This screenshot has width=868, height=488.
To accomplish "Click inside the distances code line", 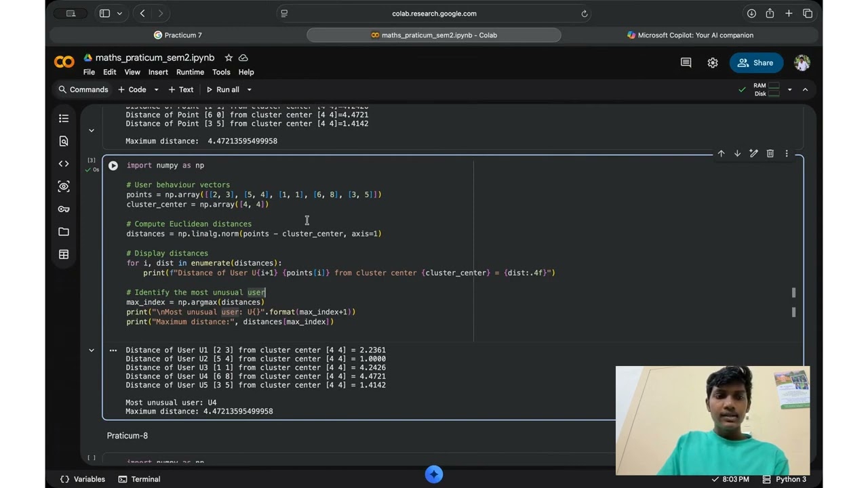I will pyautogui.click(x=254, y=234).
